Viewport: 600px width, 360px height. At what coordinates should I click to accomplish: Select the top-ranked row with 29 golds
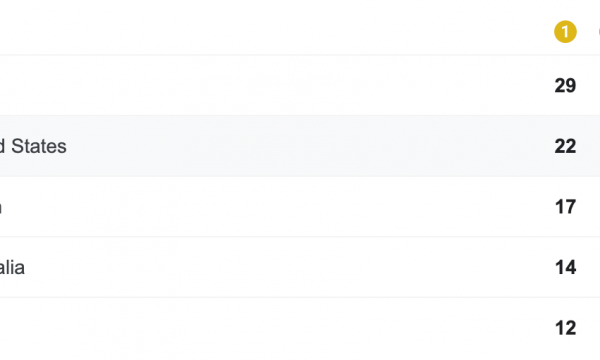300,85
